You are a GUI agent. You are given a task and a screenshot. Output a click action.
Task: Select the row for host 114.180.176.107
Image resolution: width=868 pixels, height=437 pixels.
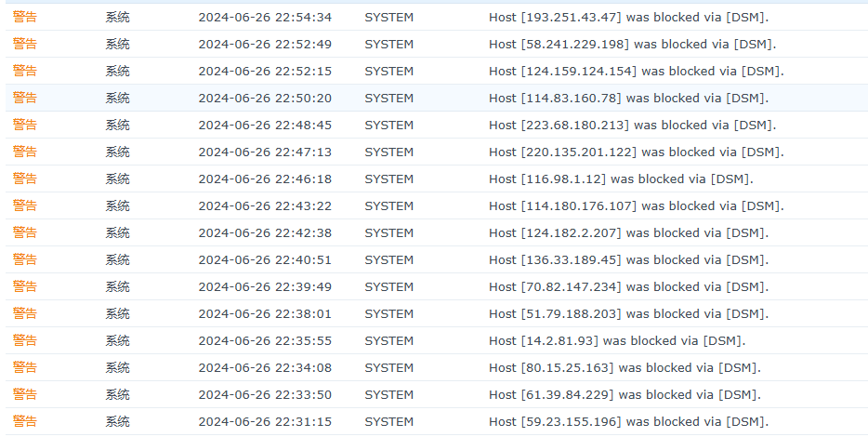click(636, 205)
